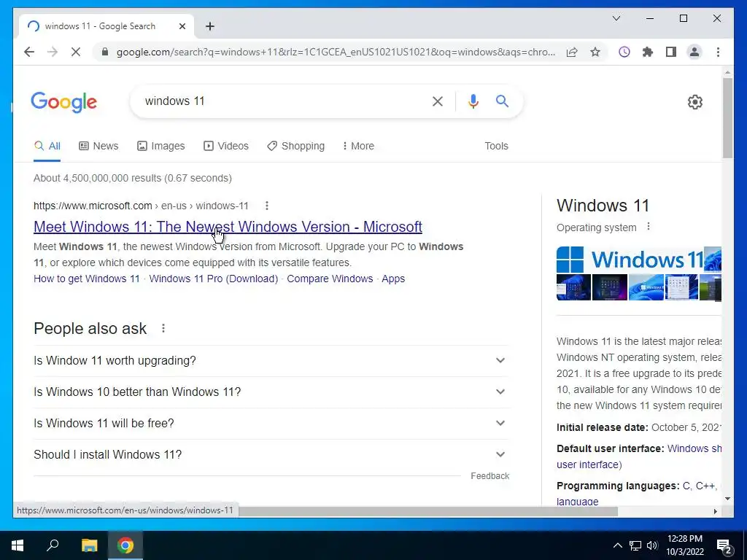The height and width of the screenshot is (560, 747).
Task: Share this page from the address bar
Action: [572, 52]
